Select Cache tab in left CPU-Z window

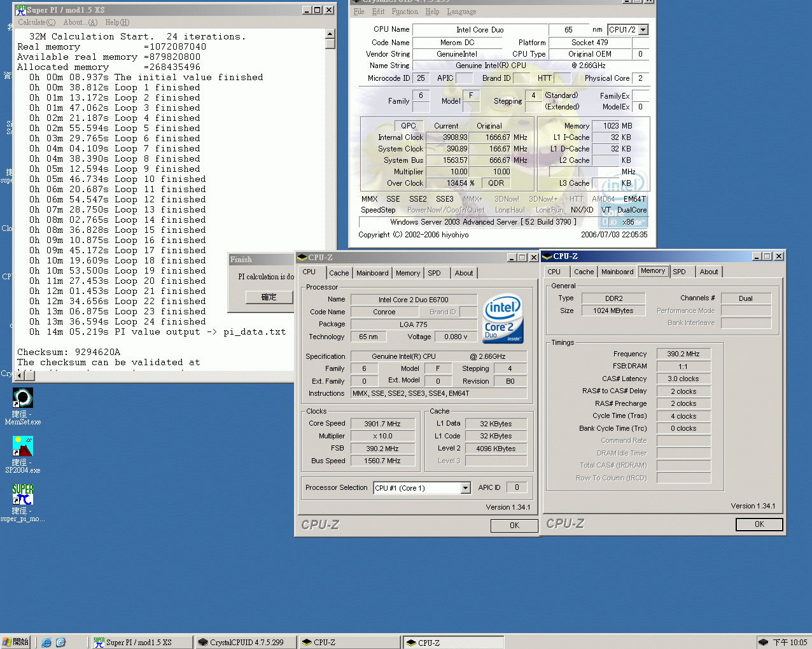(339, 273)
